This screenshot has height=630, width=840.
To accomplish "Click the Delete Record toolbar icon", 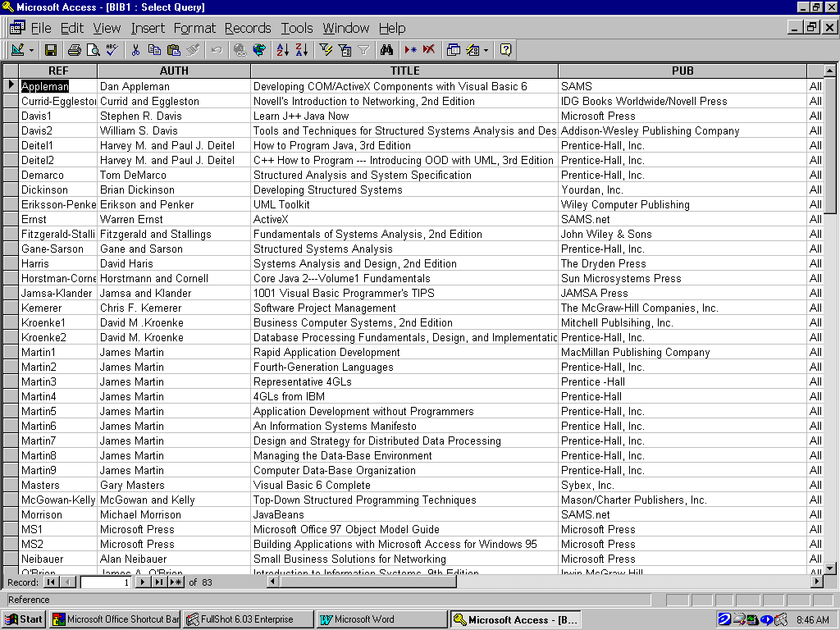I will [x=429, y=50].
